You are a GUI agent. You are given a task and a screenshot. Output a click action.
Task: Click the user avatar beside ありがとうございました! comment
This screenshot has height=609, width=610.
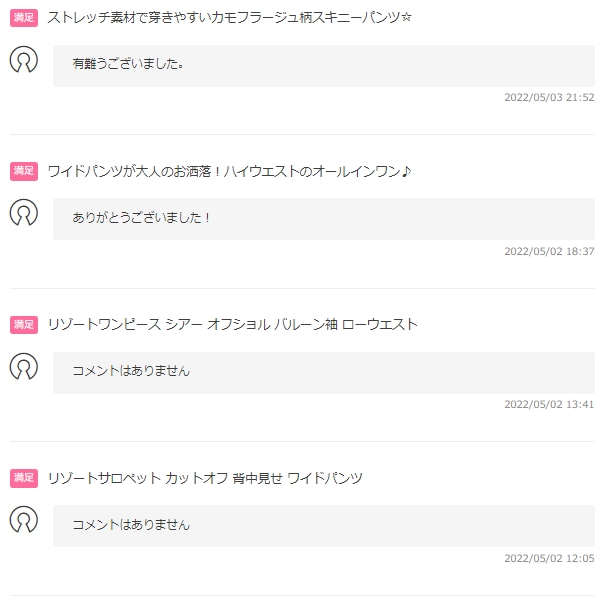(24, 212)
